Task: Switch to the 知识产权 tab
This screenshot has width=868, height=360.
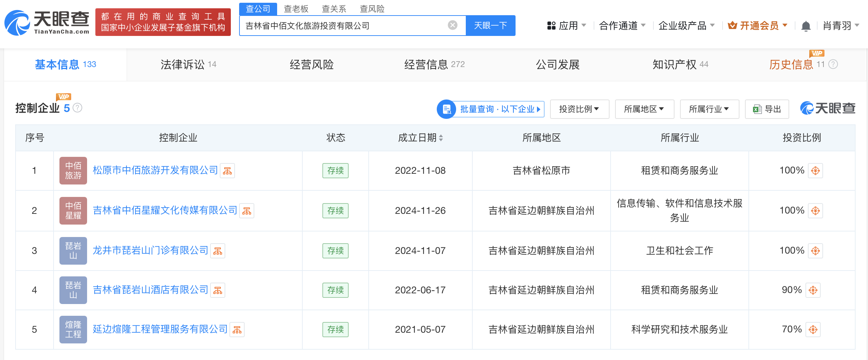Action: click(x=680, y=65)
